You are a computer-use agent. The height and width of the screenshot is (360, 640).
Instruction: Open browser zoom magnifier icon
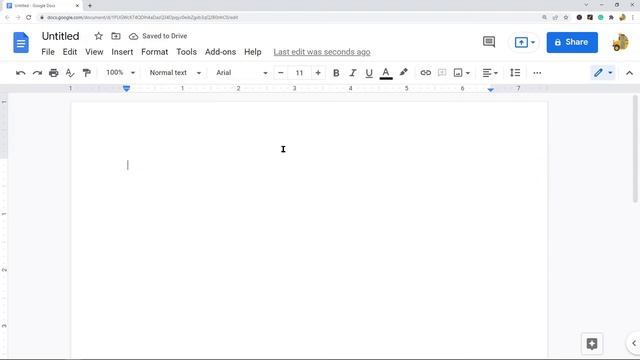click(544, 18)
